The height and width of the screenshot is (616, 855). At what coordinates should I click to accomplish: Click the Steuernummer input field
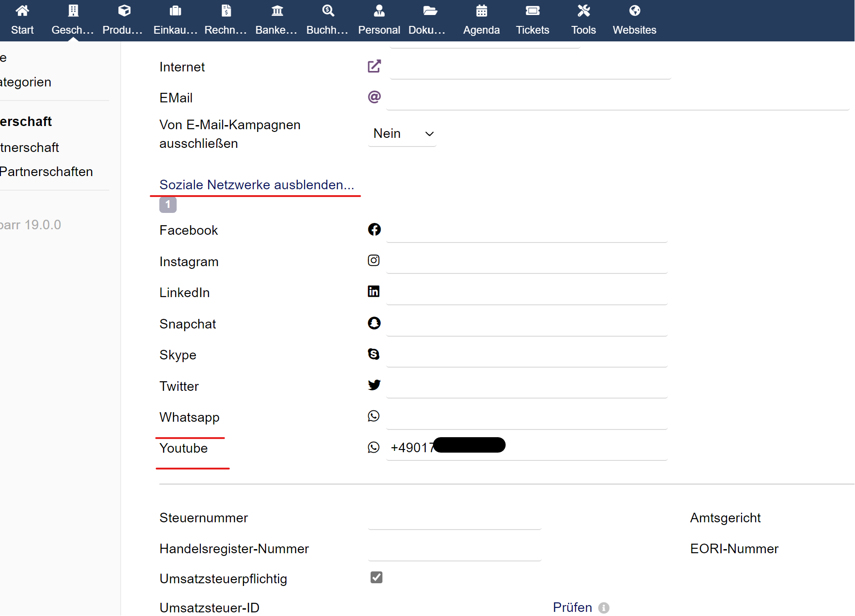tap(454, 519)
